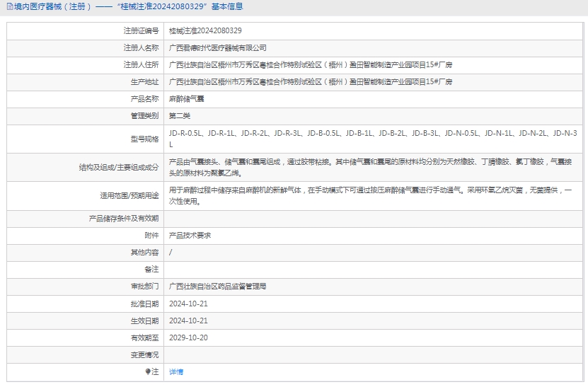Click the 变更情况 row label
The height and width of the screenshot is (387, 588).
pos(144,354)
